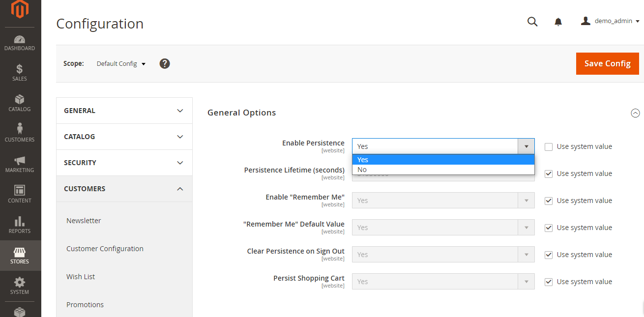Uncheck Use system value next to Persistence Lifetime

pyautogui.click(x=548, y=173)
